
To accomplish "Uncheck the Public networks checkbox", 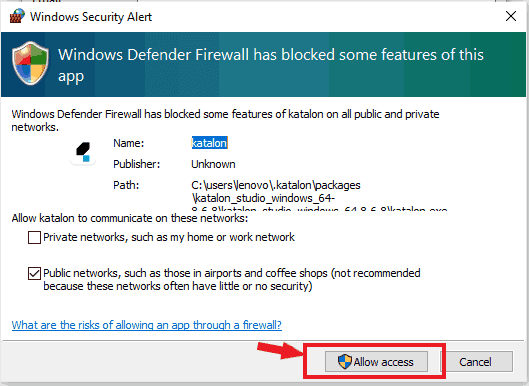I will 34,273.
